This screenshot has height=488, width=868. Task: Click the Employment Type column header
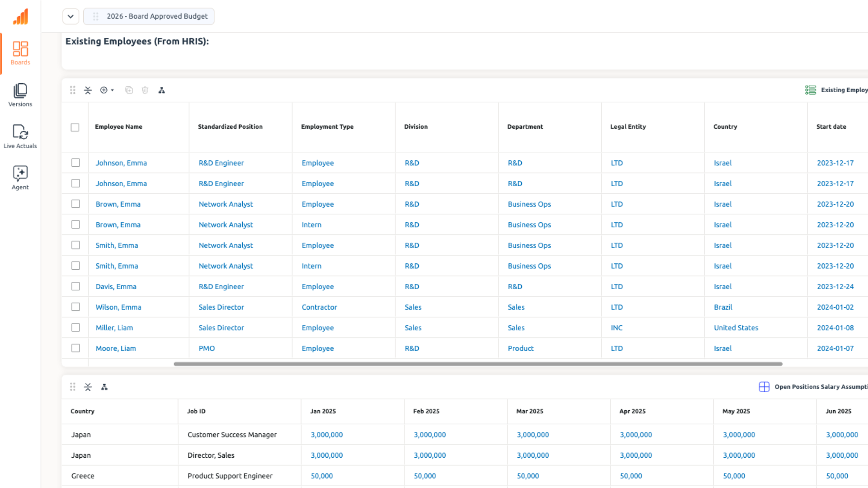327,127
